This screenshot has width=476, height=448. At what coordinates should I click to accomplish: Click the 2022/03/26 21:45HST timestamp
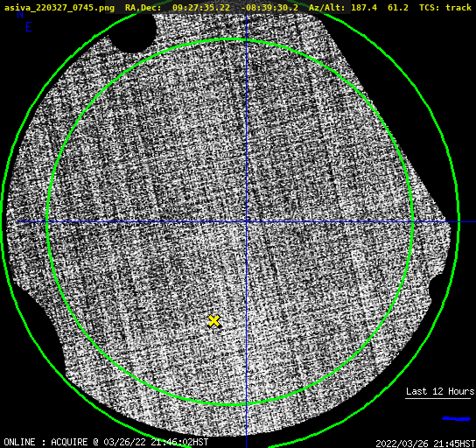425,443
